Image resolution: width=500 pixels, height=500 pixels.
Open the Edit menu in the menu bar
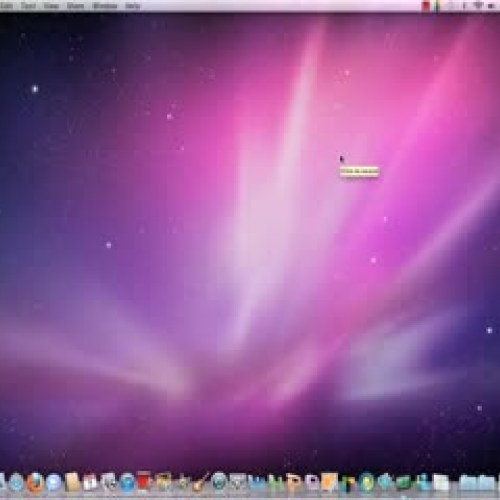click(7, 6)
